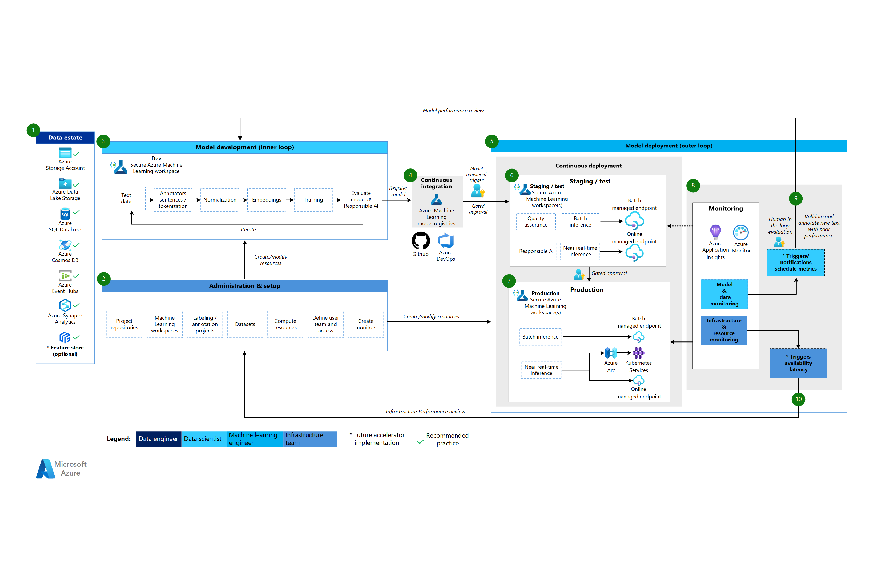Click the Infrastructure & resource monitoring block
This screenshot has width=882, height=588.
[x=724, y=330]
